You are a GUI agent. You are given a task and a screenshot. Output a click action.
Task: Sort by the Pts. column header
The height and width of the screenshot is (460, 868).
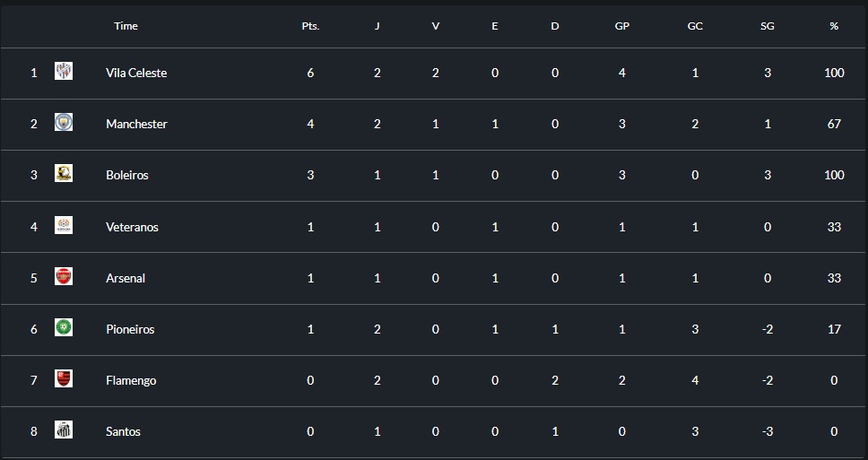click(x=310, y=26)
